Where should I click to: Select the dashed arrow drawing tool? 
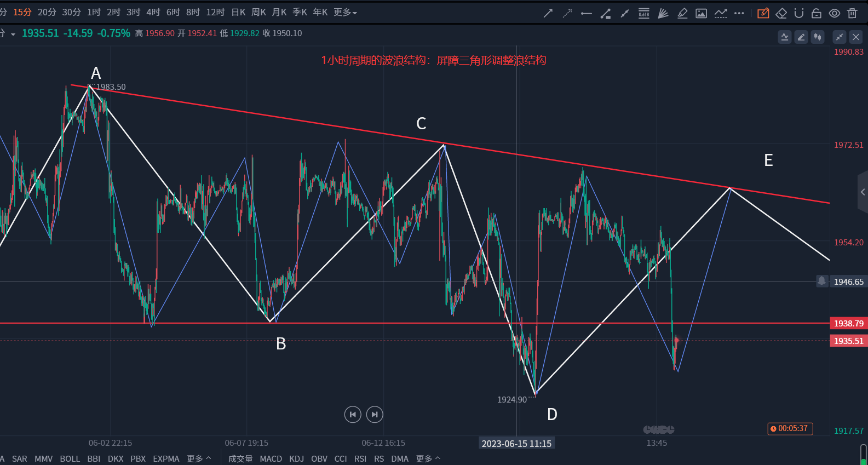click(x=567, y=13)
